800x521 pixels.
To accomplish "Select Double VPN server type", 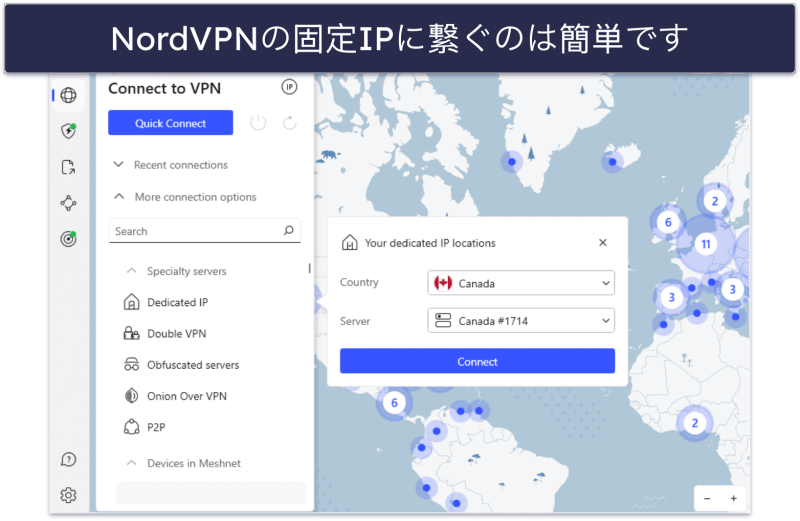I will 177,334.
